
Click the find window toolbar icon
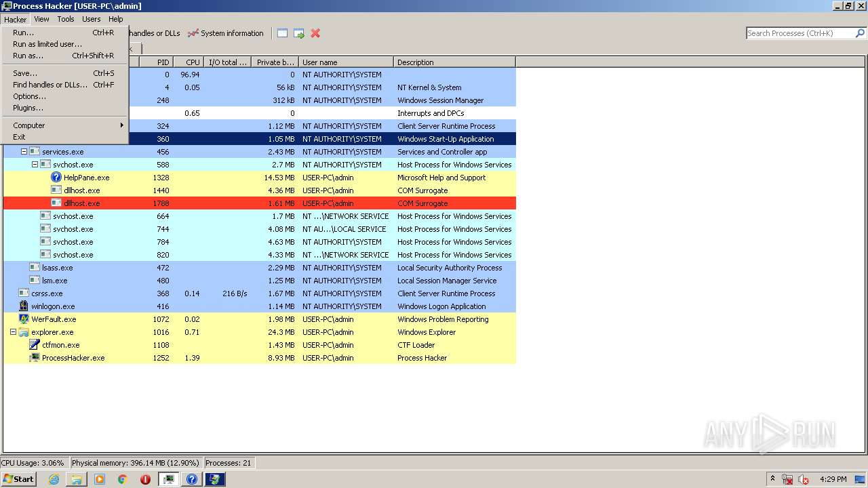coord(282,33)
